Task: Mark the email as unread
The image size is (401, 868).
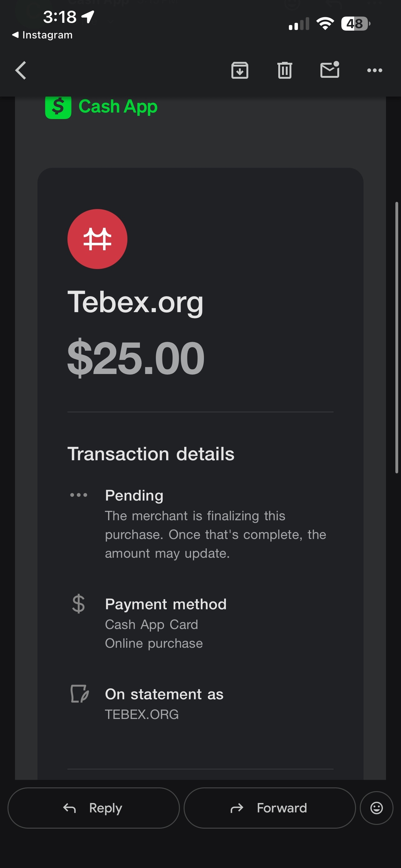Action: pyautogui.click(x=329, y=70)
